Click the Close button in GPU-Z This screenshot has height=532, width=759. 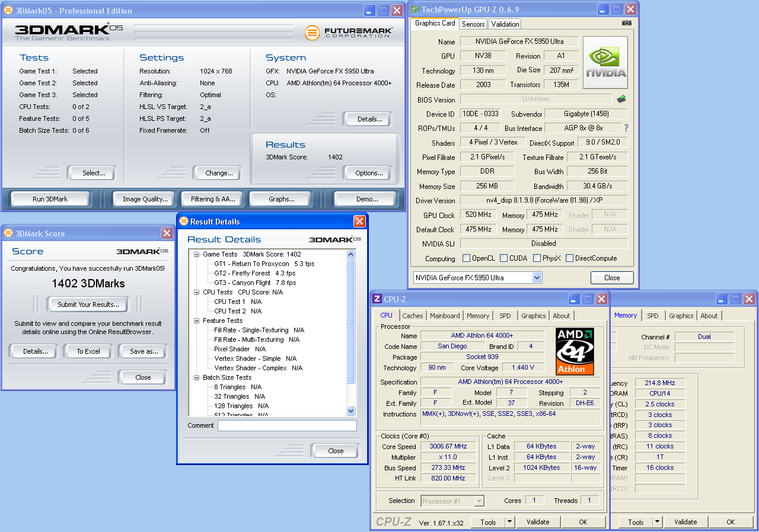[612, 278]
